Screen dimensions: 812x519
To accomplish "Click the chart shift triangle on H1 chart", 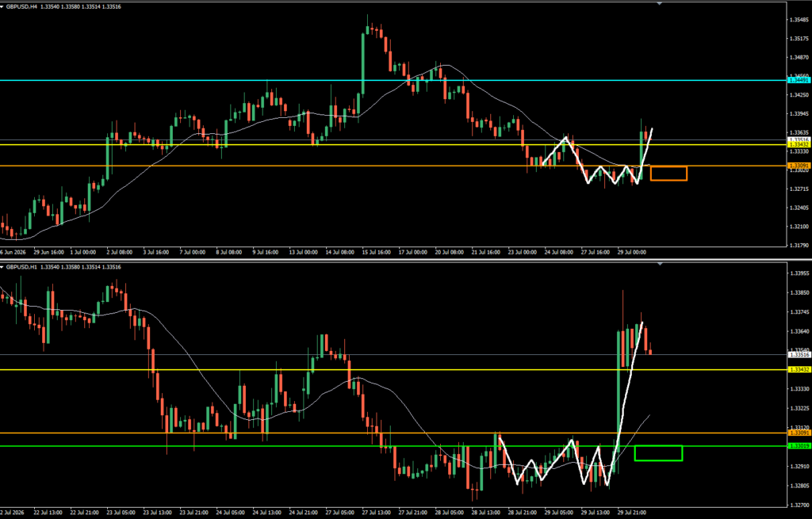I will 660,264.
